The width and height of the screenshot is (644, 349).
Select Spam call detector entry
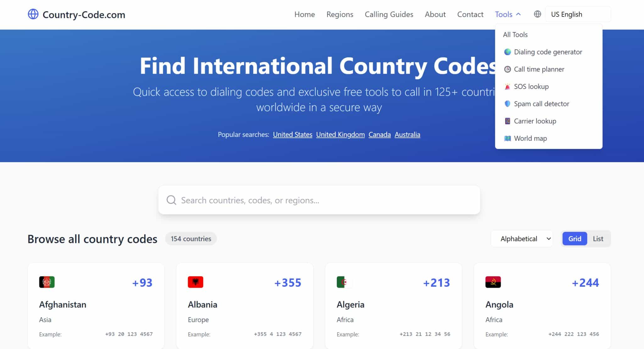point(549,104)
